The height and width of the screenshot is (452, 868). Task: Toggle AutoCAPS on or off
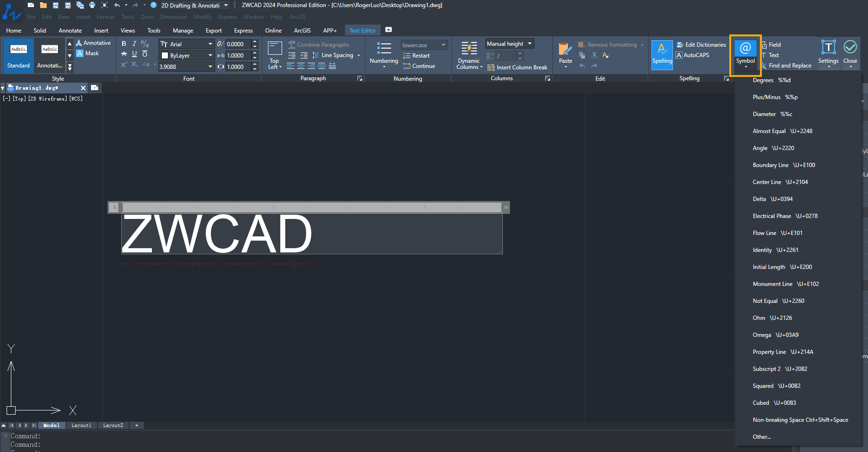point(693,55)
